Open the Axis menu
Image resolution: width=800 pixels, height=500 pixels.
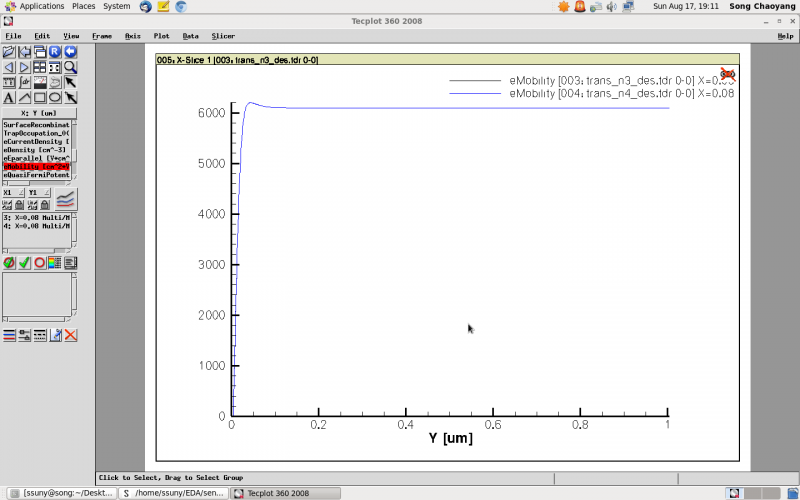tap(133, 36)
